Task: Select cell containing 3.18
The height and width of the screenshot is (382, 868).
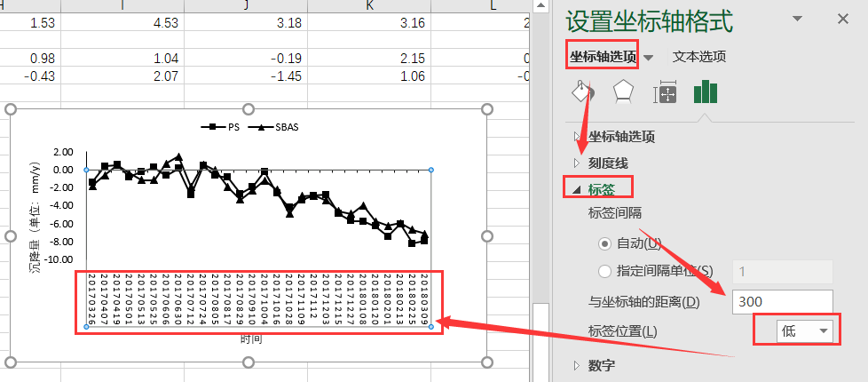Action: [x=246, y=22]
